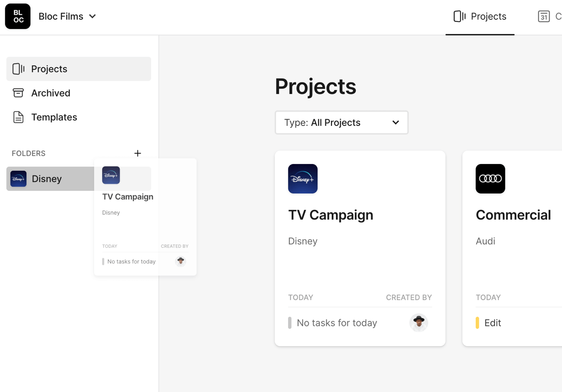Click creator avatar on TV Campaign card
The image size is (562, 392).
point(419,323)
